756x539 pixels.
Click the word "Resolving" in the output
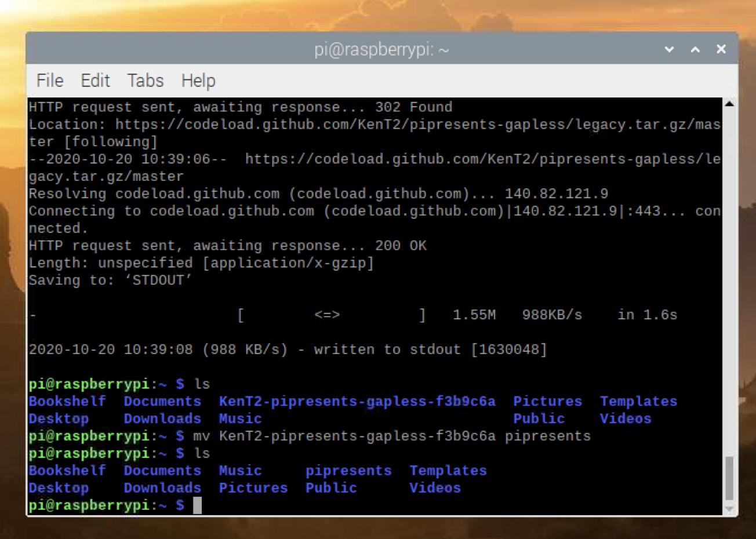pos(68,194)
